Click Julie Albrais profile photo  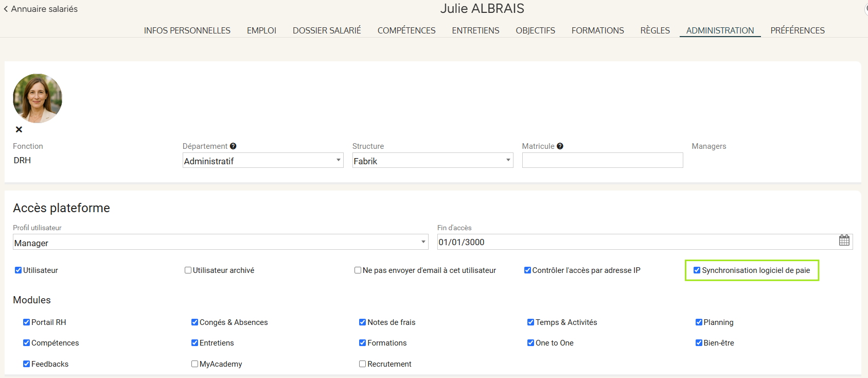(x=38, y=98)
